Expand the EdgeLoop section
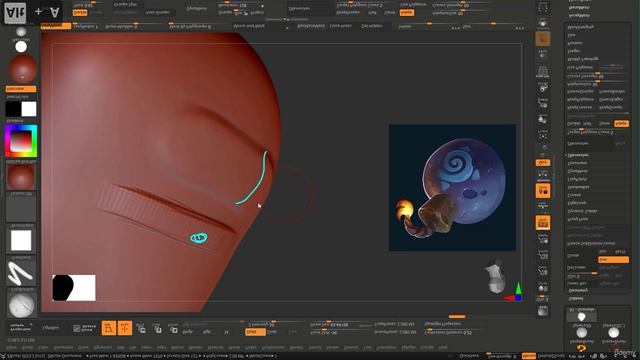Screen dimensions: 640x360 click(577, 203)
